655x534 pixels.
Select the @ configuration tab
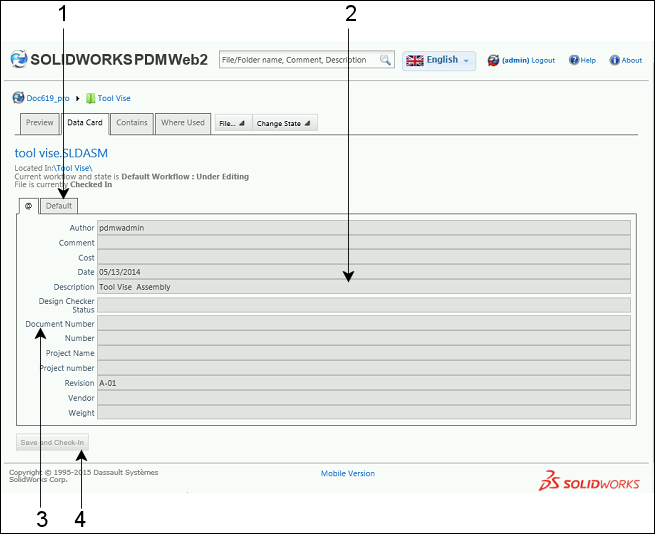(29, 206)
